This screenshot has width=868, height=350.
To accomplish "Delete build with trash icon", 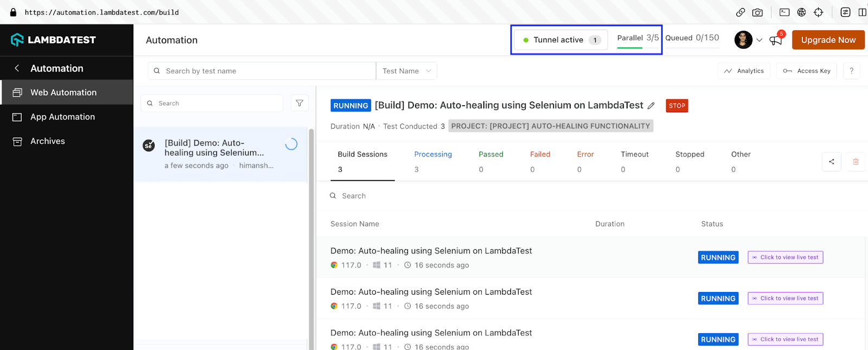I will (856, 162).
